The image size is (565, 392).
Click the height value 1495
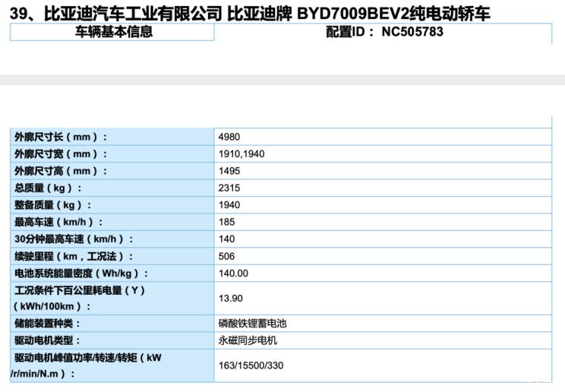229,171
